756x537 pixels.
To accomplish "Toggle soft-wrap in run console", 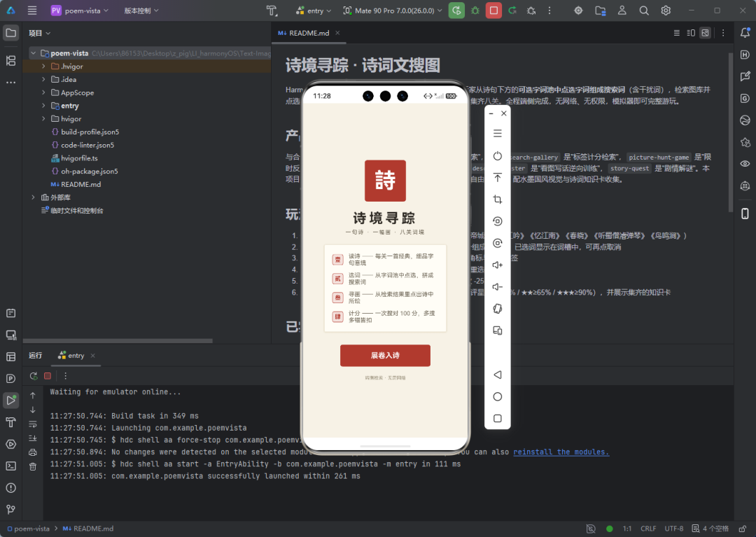I will 33,424.
